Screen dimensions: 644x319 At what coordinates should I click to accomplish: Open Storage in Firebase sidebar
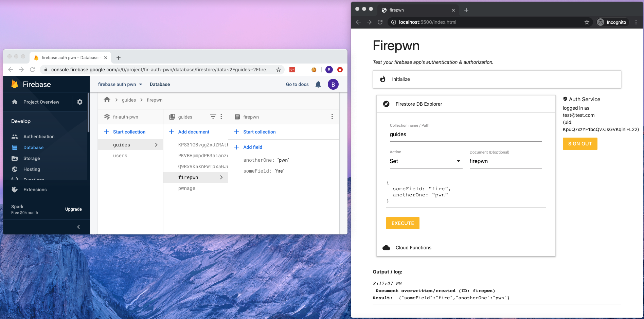[32, 158]
